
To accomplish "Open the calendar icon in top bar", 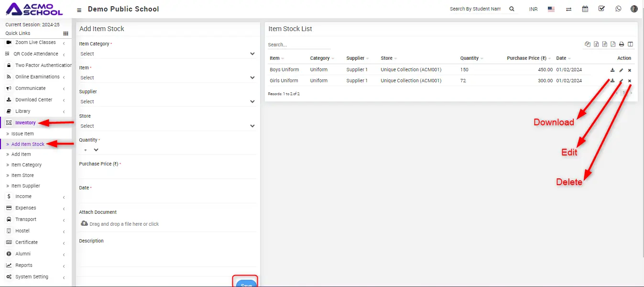I will (x=585, y=9).
